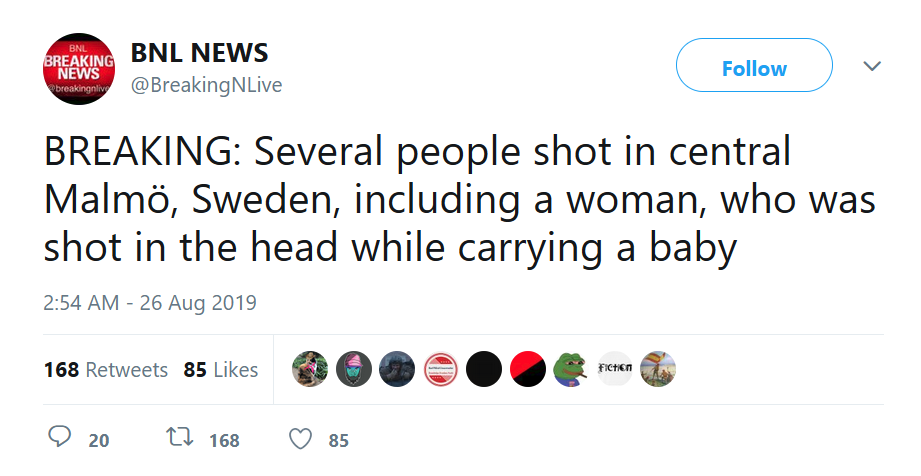
Task: Click the reply speech bubble icon
Action: pyautogui.click(x=59, y=439)
